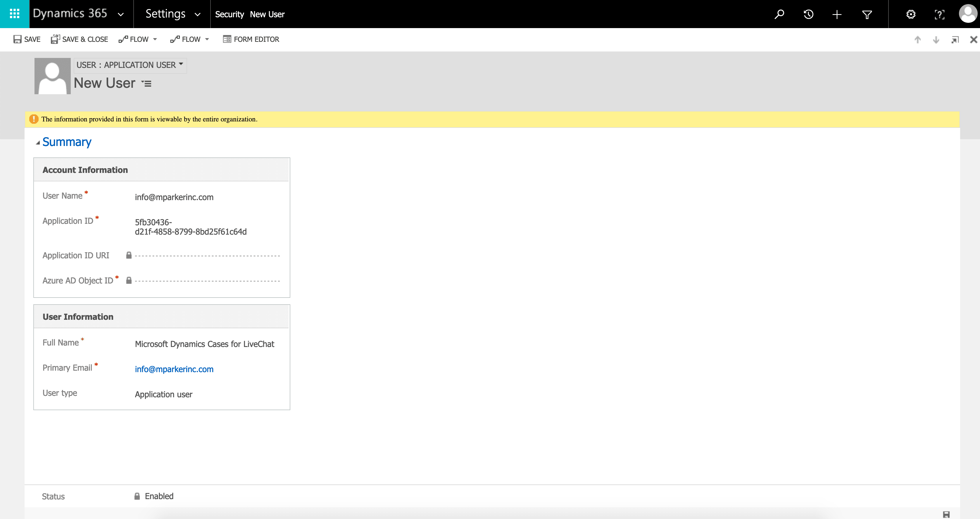The image size is (980, 519).
Task: Click the Full Name field value
Action: click(205, 344)
